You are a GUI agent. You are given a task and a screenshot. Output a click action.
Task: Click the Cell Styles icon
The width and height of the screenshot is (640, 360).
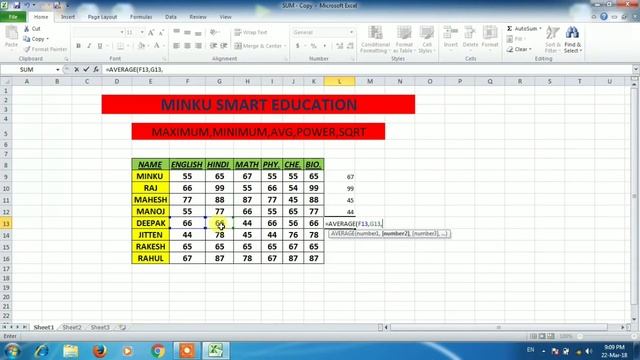427,33
